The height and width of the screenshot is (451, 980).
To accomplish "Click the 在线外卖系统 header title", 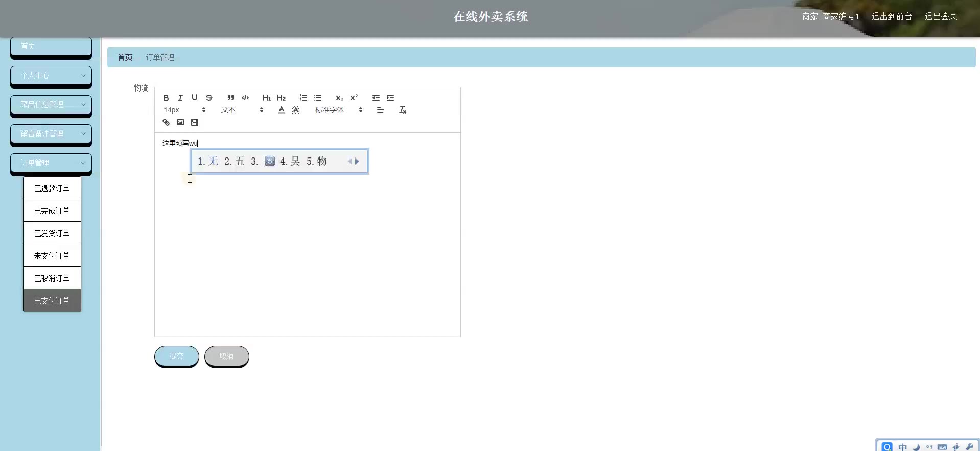I will [x=491, y=17].
